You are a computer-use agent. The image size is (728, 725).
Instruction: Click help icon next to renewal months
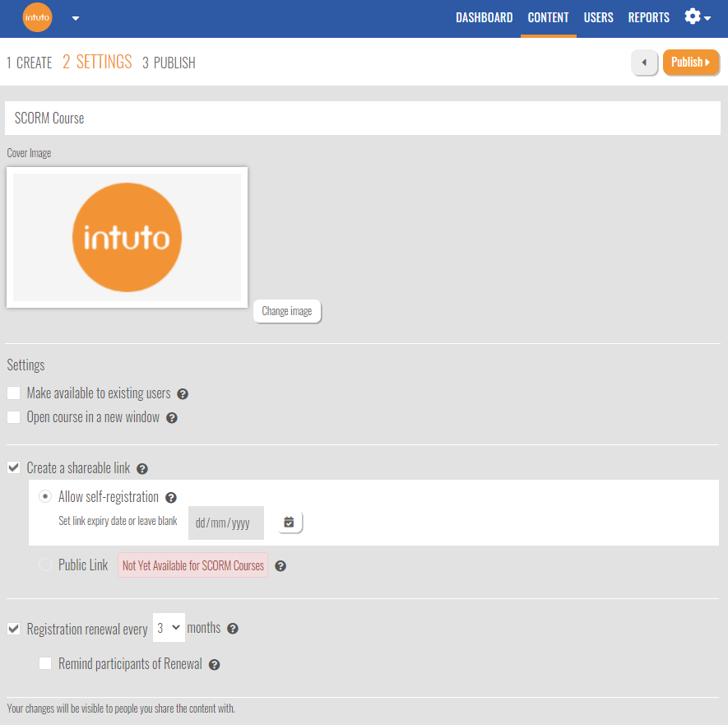click(233, 629)
